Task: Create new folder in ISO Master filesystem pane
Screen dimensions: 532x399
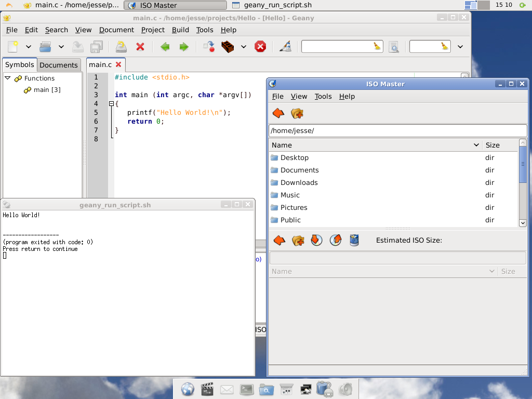Action: [297, 113]
